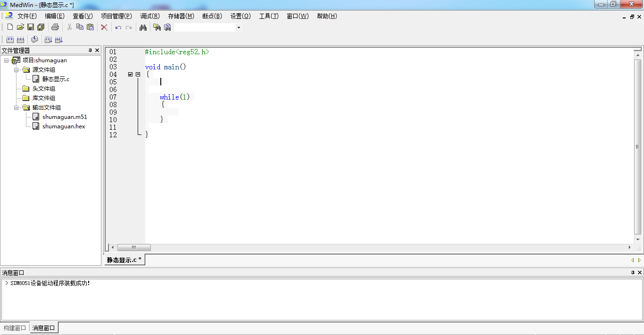The width and height of the screenshot is (644, 335).
Task: Open the 窗口(W) menu
Action: coord(297,16)
